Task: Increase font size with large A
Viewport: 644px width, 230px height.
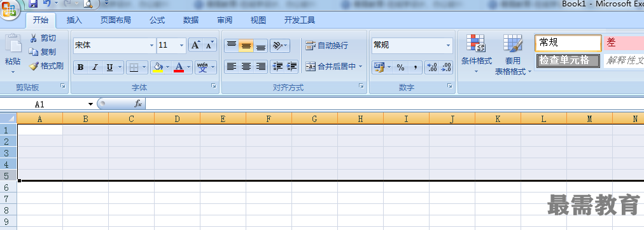Action: (x=195, y=45)
